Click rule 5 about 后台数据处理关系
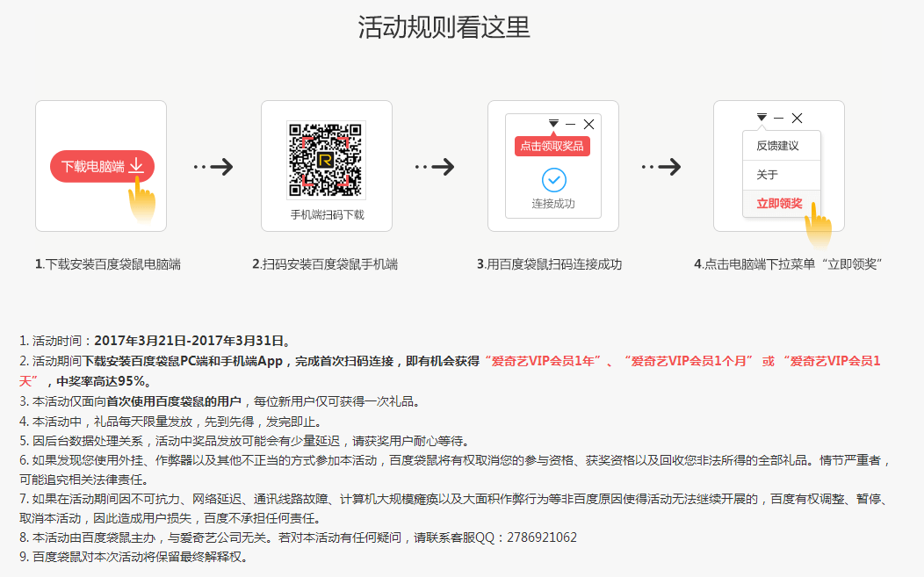 tap(245, 441)
